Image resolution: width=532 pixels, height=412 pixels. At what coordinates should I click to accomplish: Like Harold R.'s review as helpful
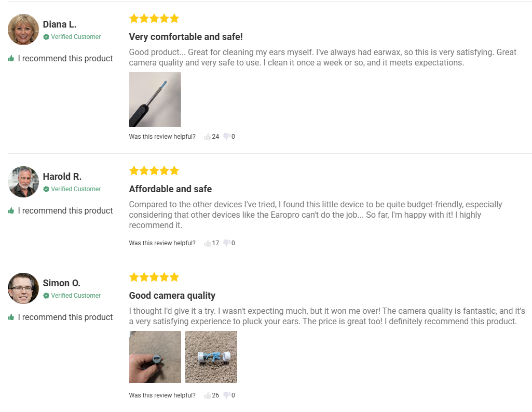[x=208, y=243]
